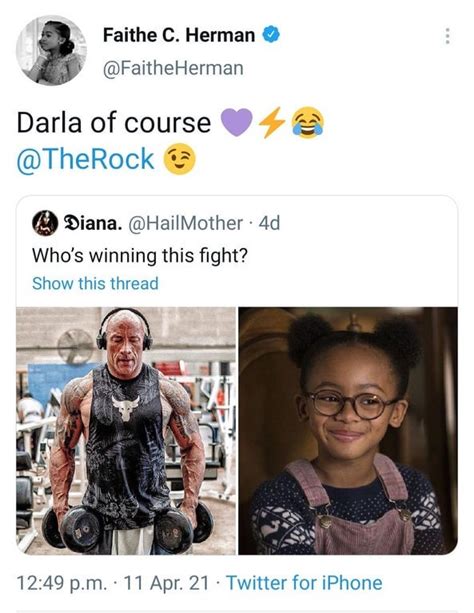Image resolution: width=474 pixels, height=613 pixels.
Task: Open the 'Who's winning this fight?' quoted tweet text
Action: [x=140, y=256]
